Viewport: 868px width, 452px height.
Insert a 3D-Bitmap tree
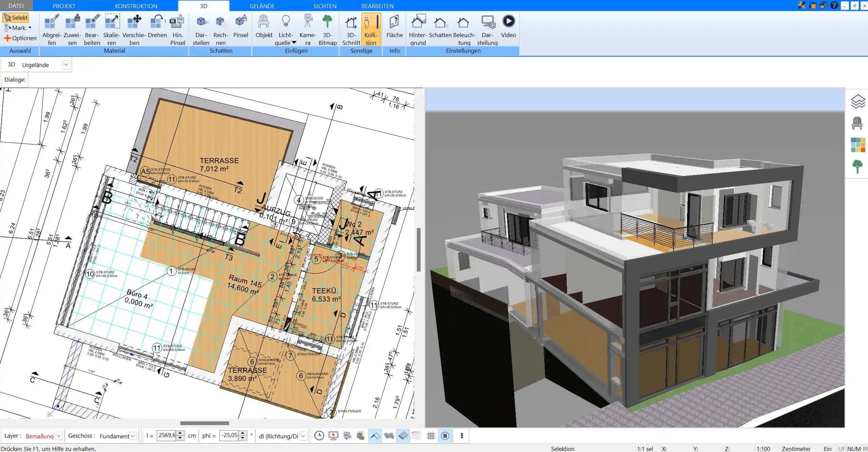coord(327,30)
